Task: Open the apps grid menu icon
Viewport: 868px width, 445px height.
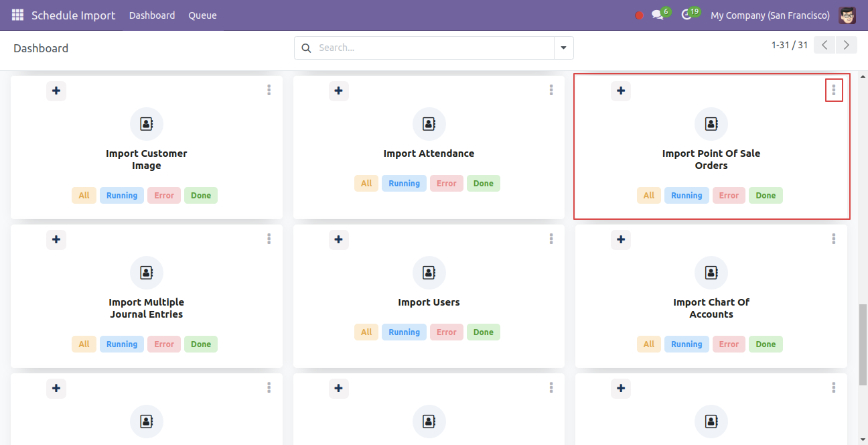Action: click(17, 15)
